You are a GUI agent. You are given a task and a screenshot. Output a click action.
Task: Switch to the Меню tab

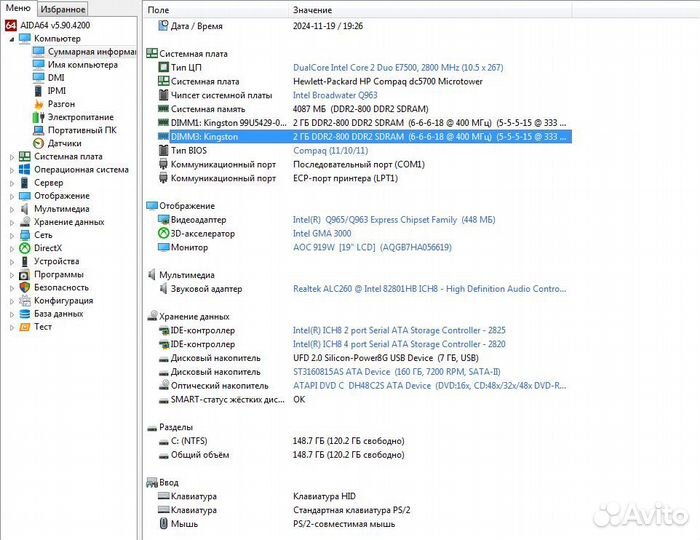pos(18,8)
